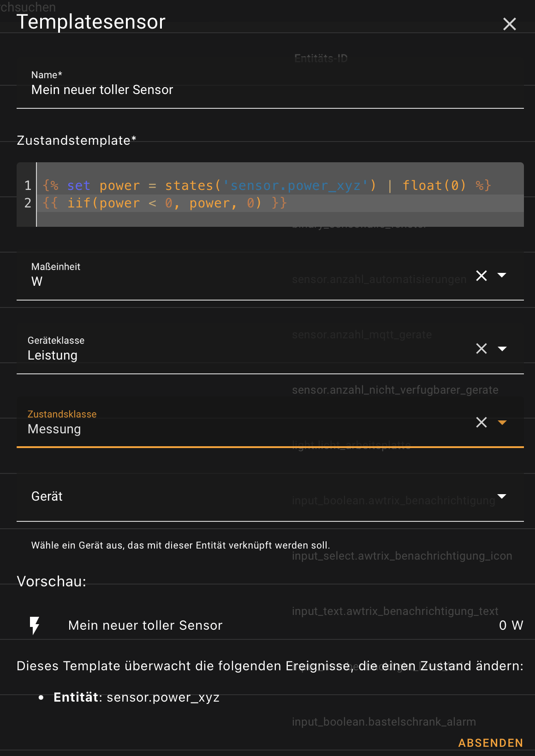Clear the Geräteklasse Leistung selection
This screenshot has width=535, height=756.
[x=481, y=348]
